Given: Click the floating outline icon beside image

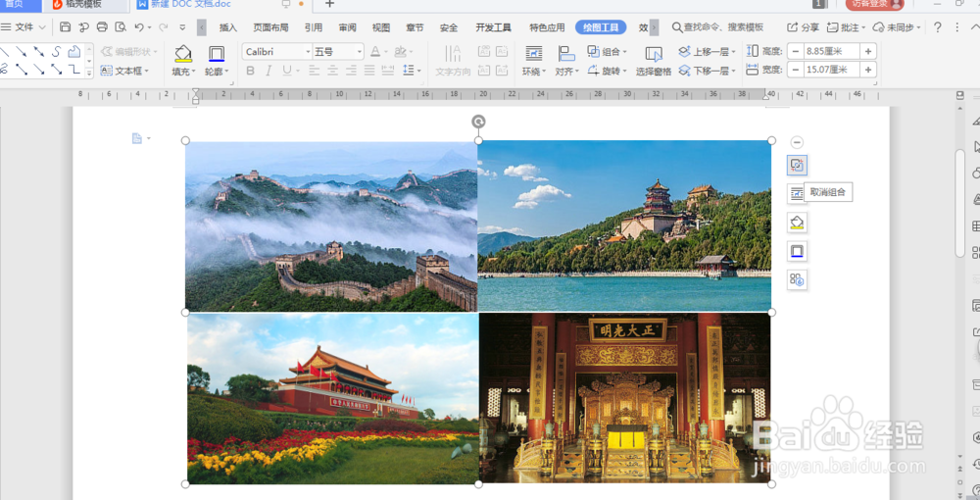Looking at the screenshot, I should (797, 251).
